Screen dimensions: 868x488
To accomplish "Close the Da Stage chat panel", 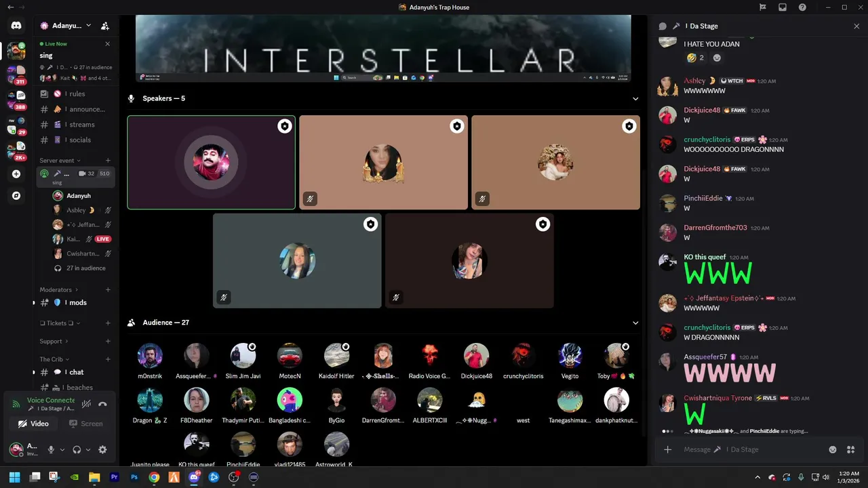I will [856, 26].
